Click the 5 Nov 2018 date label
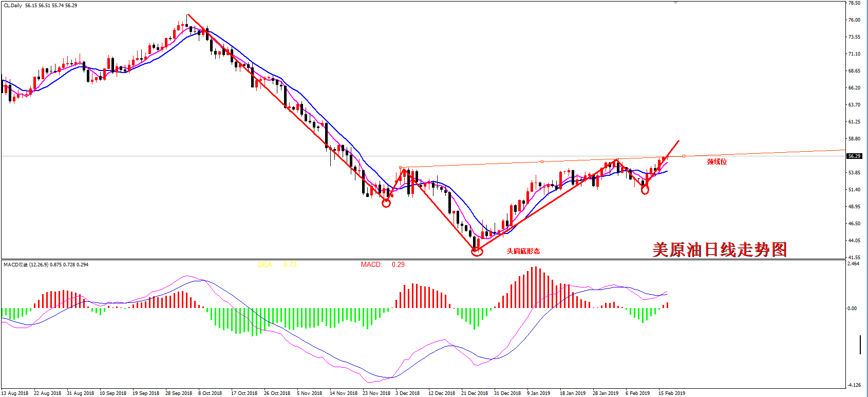Viewport: 868px width, 397px height. [309, 393]
